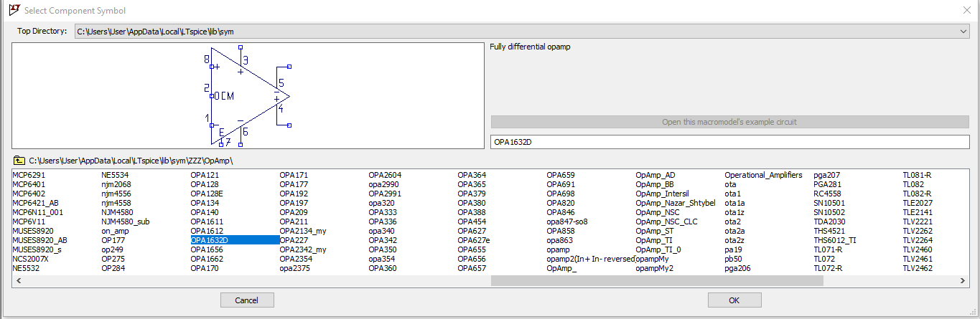Pick the OP177 symbol
This screenshot has width=980, height=319.
coord(113,240)
